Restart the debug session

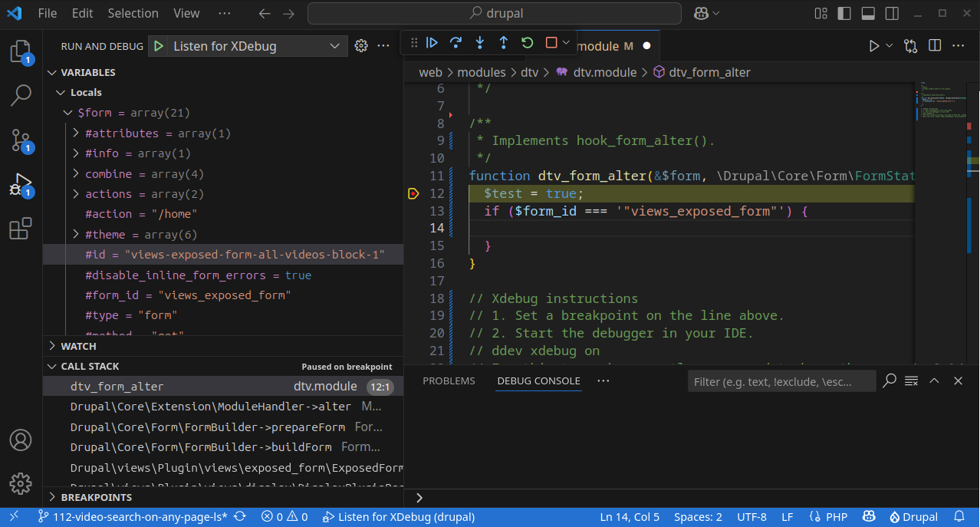coord(527,43)
